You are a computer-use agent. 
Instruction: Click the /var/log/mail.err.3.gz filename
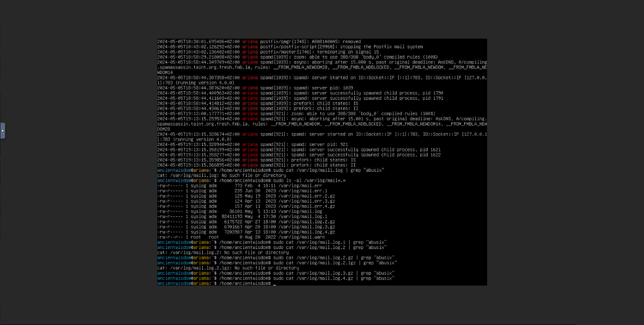click(307, 201)
